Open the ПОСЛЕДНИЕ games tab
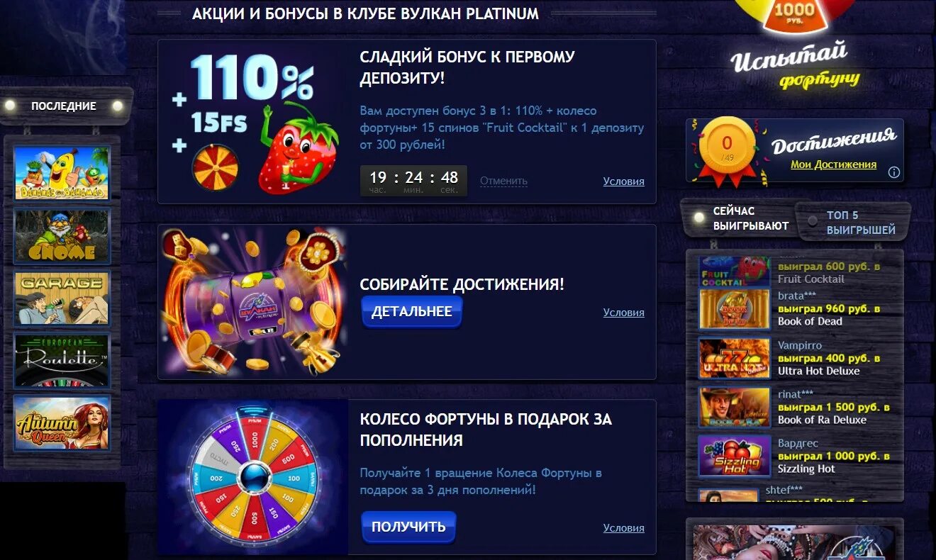The image size is (936, 560). (x=63, y=106)
